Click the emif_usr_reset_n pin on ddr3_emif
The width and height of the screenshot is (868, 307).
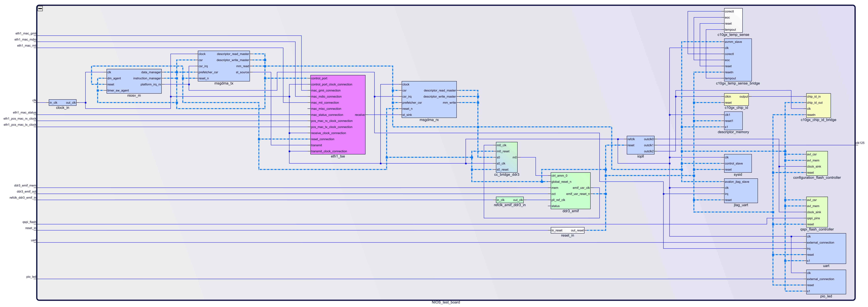tap(578, 194)
